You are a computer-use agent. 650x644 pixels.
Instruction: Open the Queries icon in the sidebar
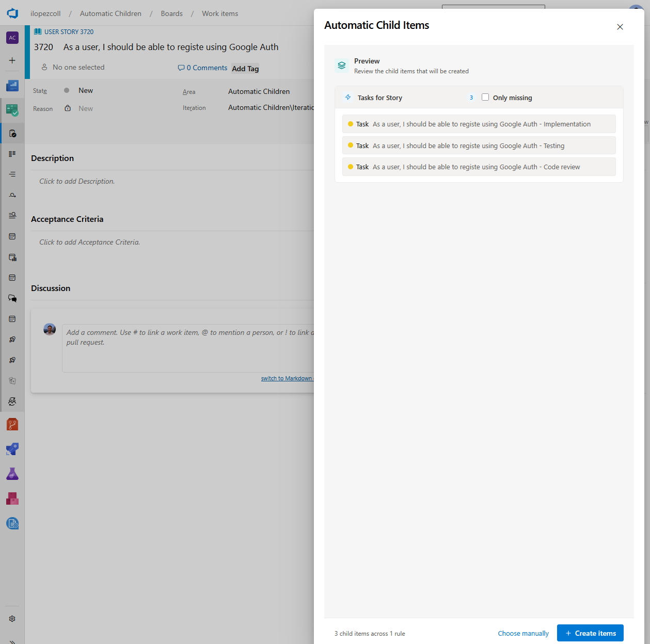pyautogui.click(x=12, y=215)
